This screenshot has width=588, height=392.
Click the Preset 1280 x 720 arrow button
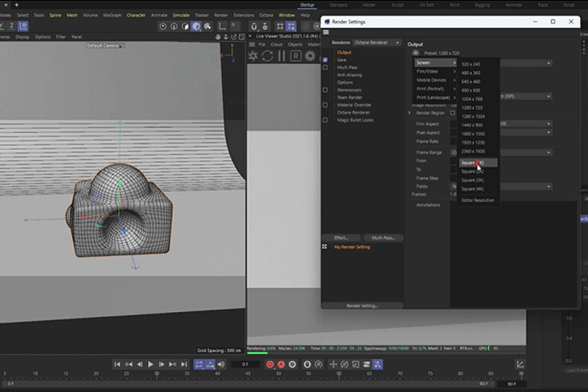(x=416, y=53)
